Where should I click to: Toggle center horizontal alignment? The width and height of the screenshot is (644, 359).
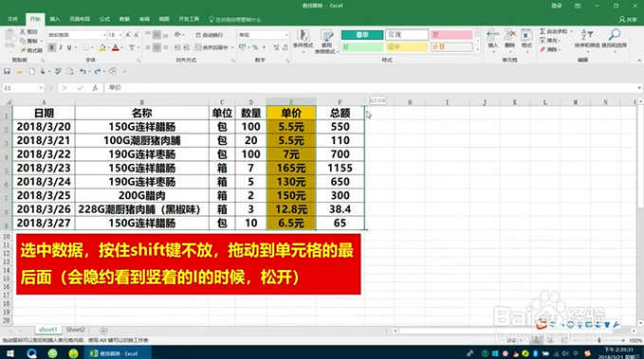156,47
